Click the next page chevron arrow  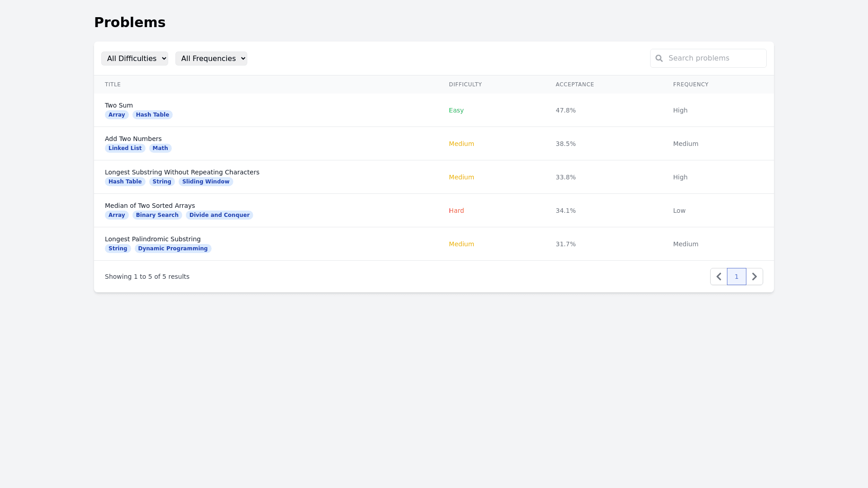(754, 276)
